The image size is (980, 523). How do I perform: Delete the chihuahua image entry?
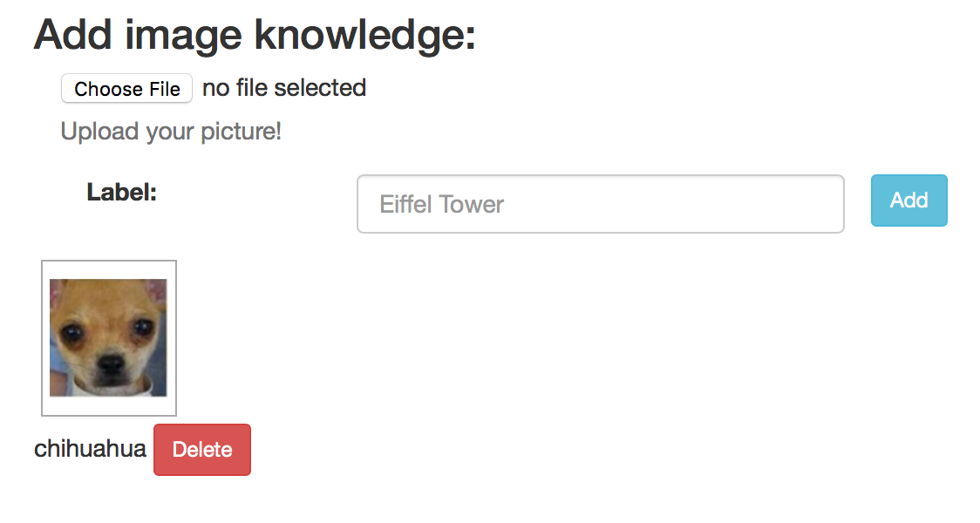[202, 450]
